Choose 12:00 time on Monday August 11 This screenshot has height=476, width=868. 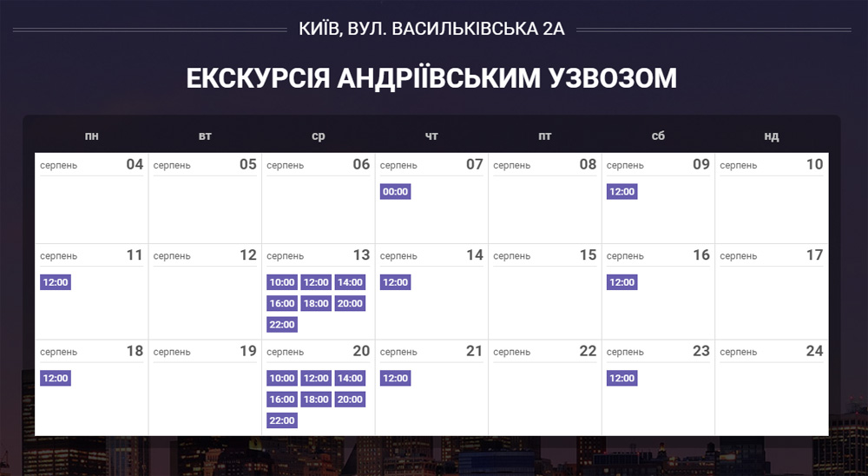(x=56, y=282)
